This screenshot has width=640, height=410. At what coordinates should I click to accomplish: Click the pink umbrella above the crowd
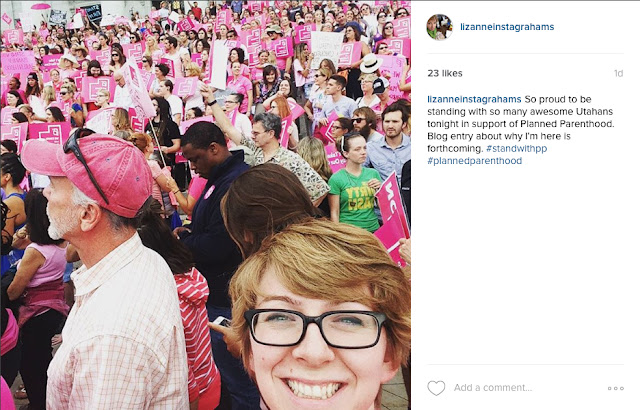pos(41,7)
